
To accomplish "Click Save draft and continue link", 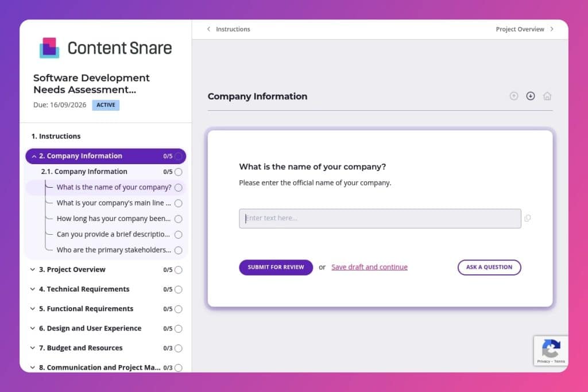I will tap(369, 267).
